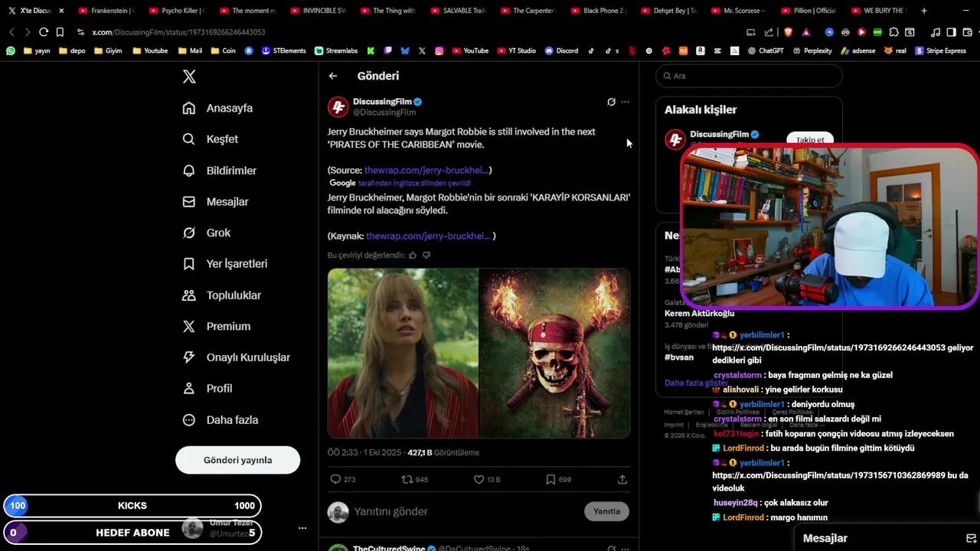
Task: Rate the translation with thumbs down
Action: (x=426, y=256)
